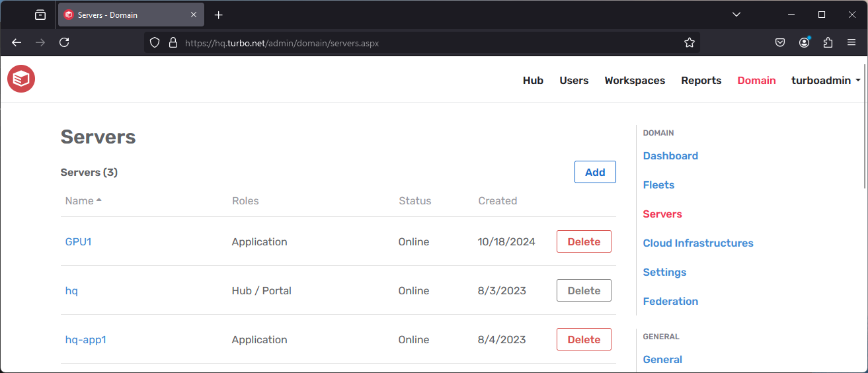Open Settings in the sidebar
This screenshot has height=373, width=868.
tap(664, 272)
